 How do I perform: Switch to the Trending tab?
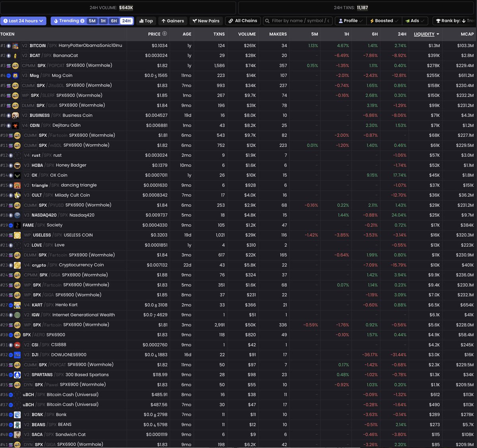click(x=68, y=21)
